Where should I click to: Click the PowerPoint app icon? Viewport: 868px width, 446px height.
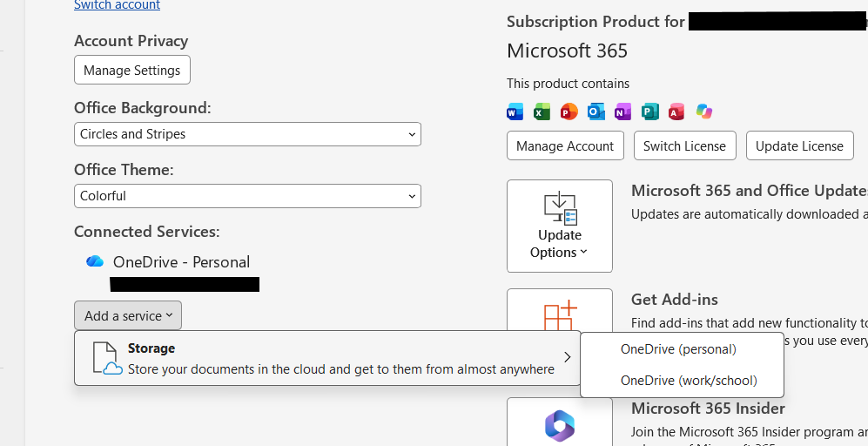point(569,111)
